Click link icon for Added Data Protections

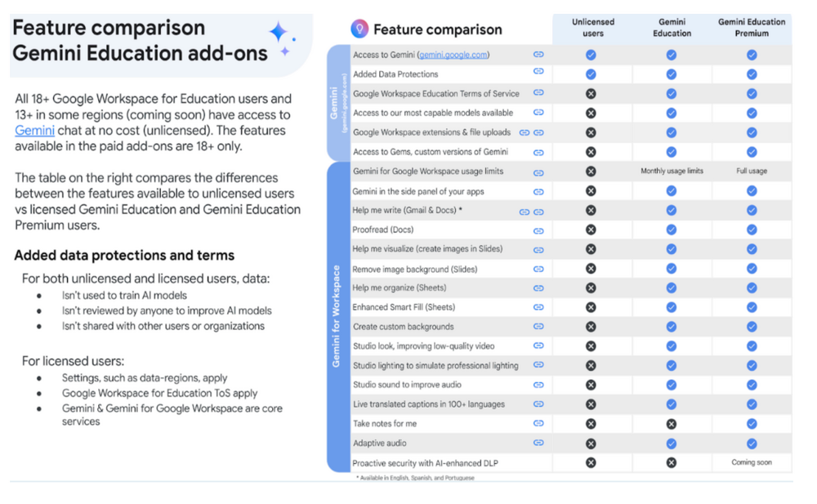[x=538, y=71]
